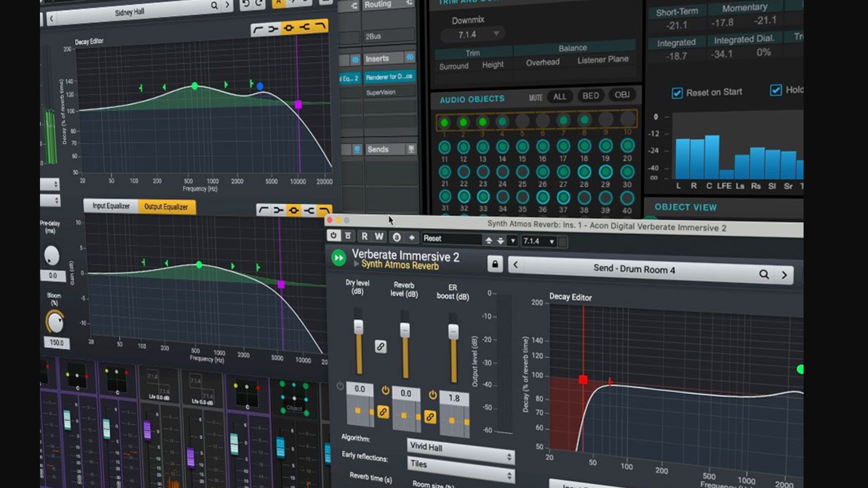Mute OBJ in Audio Objects
Screen dimensions: 868x488
[622, 94]
